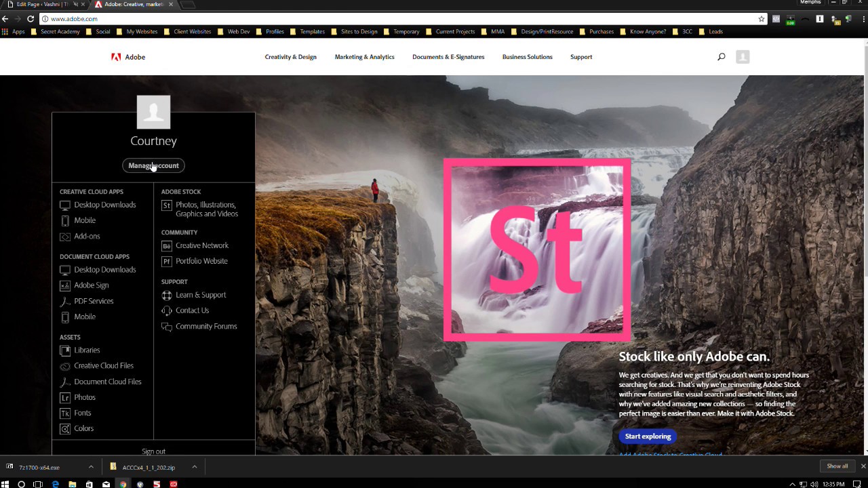Click the profile avatar icon in header

coord(743,57)
